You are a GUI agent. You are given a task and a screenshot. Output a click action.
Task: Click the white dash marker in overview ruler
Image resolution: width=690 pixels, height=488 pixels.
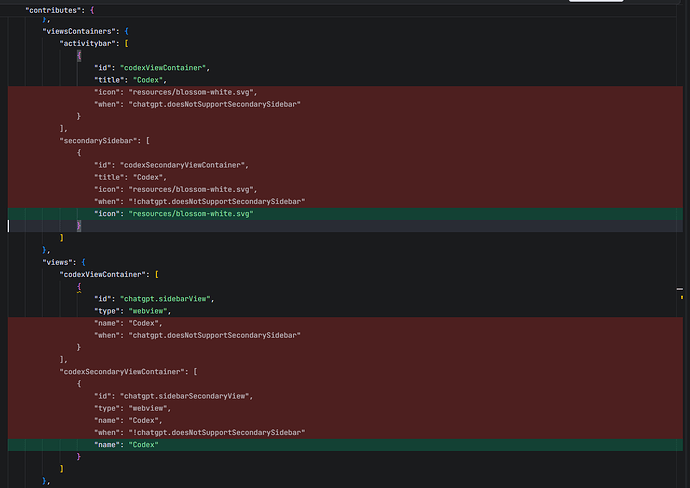(x=680, y=289)
